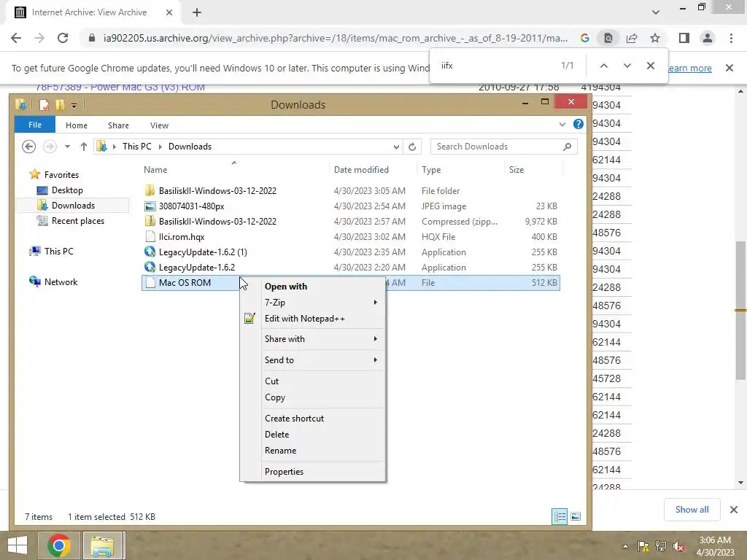
Task: Click the network tray icon
Action: (x=661, y=546)
